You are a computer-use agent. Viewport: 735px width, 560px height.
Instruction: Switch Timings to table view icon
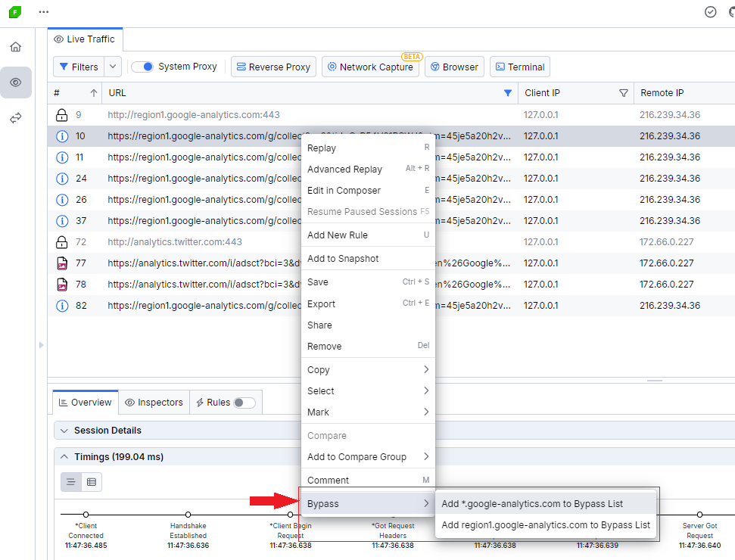(91, 481)
